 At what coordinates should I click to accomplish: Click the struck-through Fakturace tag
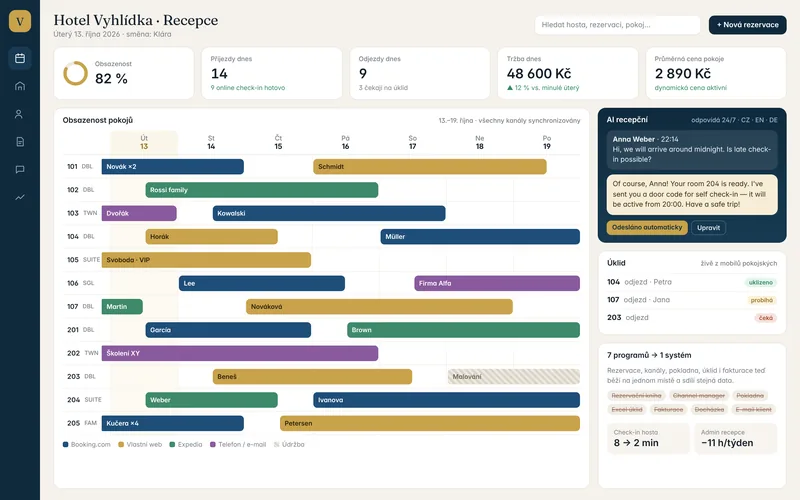pos(668,410)
